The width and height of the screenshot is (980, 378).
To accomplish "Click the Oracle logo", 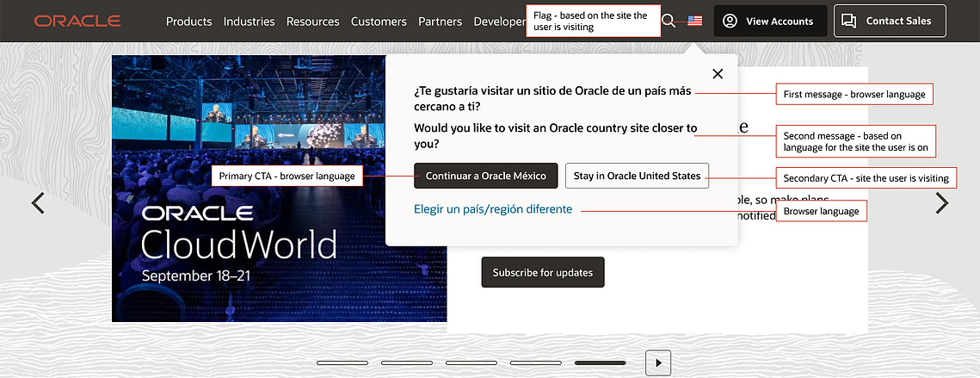I will tap(77, 22).
